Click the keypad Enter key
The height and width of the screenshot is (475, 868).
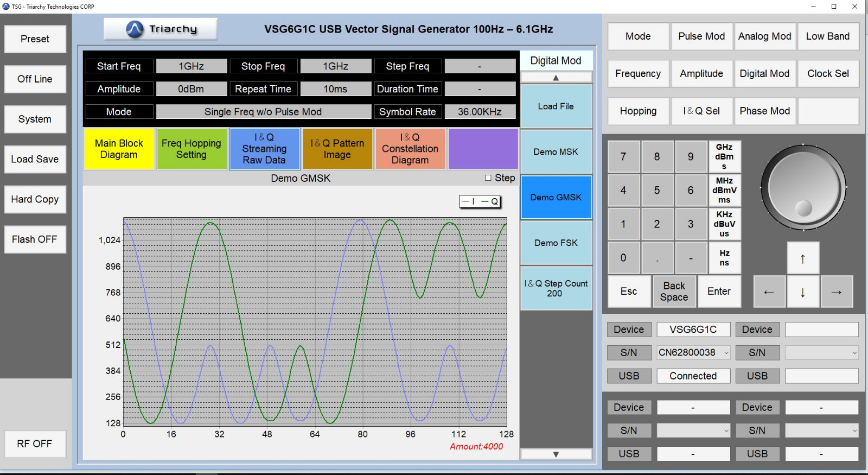tap(719, 292)
